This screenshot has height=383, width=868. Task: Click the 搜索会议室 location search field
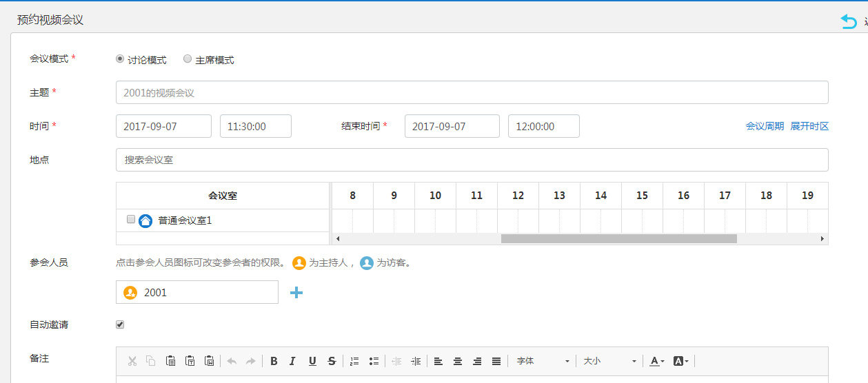(x=472, y=160)
